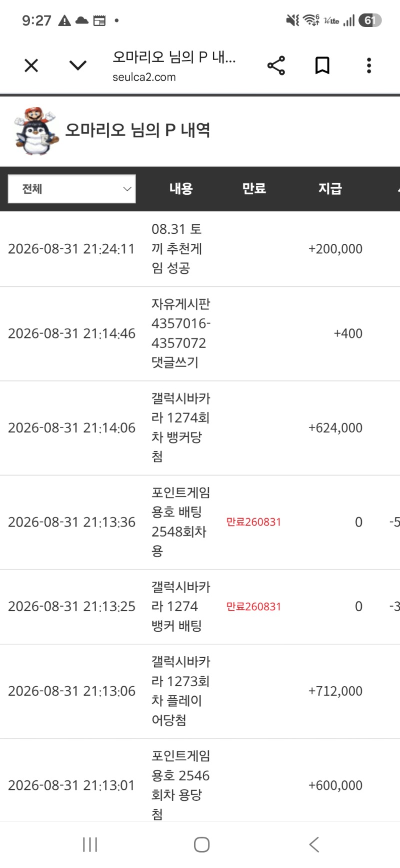The image size is (400, 868).
Task: Tap the Android back arrow button
Action: 313,844
